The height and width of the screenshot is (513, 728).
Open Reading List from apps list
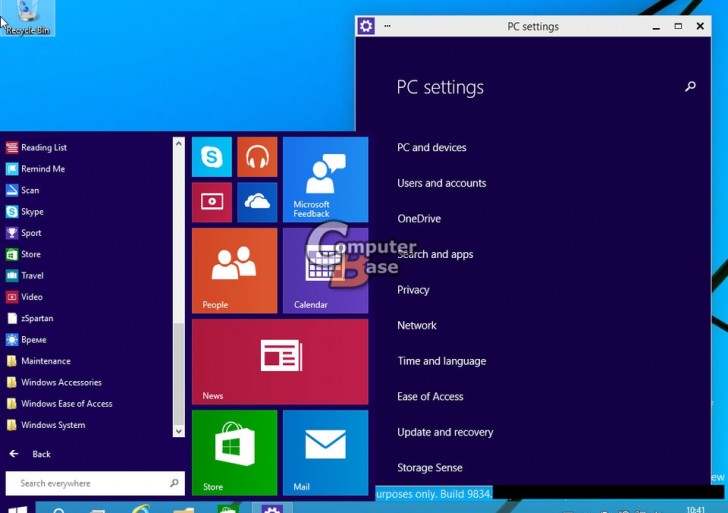point(43,147)
